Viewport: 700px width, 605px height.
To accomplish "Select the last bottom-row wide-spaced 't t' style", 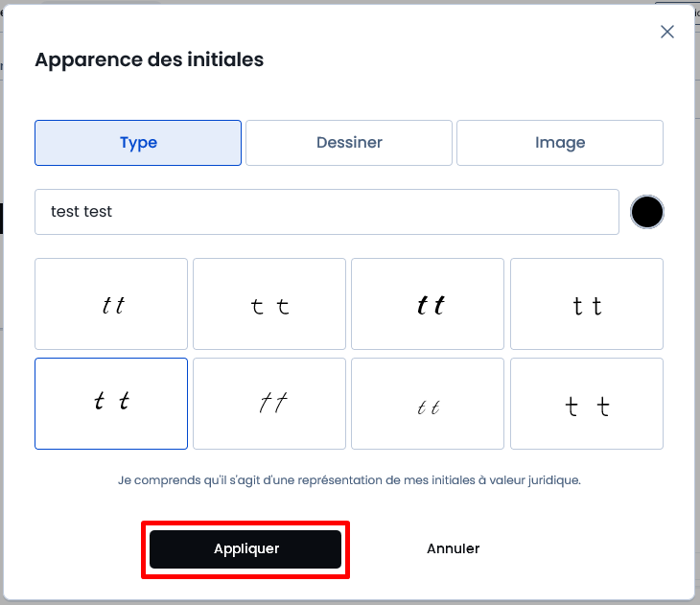I will [x=587, y=404].
